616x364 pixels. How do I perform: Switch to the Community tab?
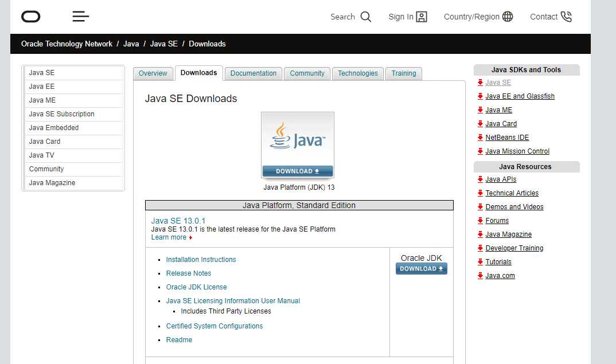pyautogui.click(x=307, y=73)
